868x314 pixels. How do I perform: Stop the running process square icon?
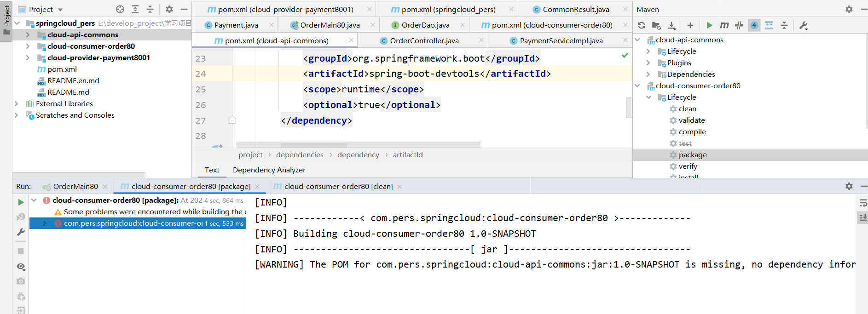(x=21, y=251)
